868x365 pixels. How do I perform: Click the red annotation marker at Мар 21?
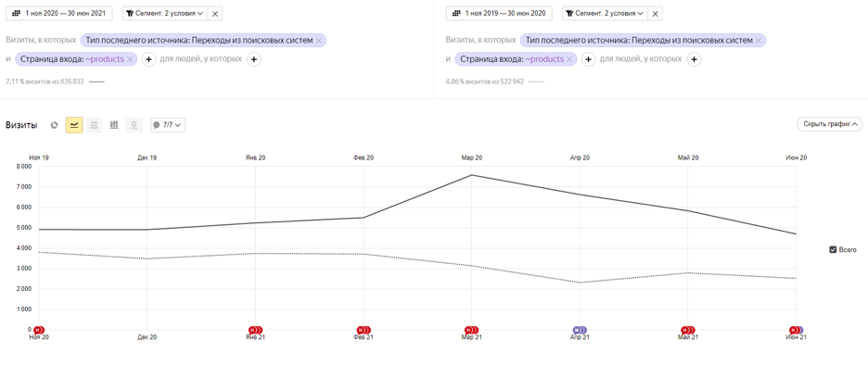[470, 330]
